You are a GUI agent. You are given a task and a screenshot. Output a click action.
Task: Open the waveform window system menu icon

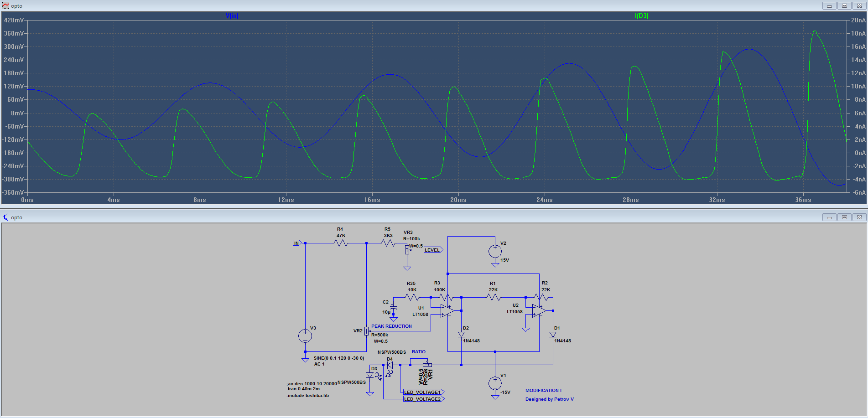(x=5, y=5)
